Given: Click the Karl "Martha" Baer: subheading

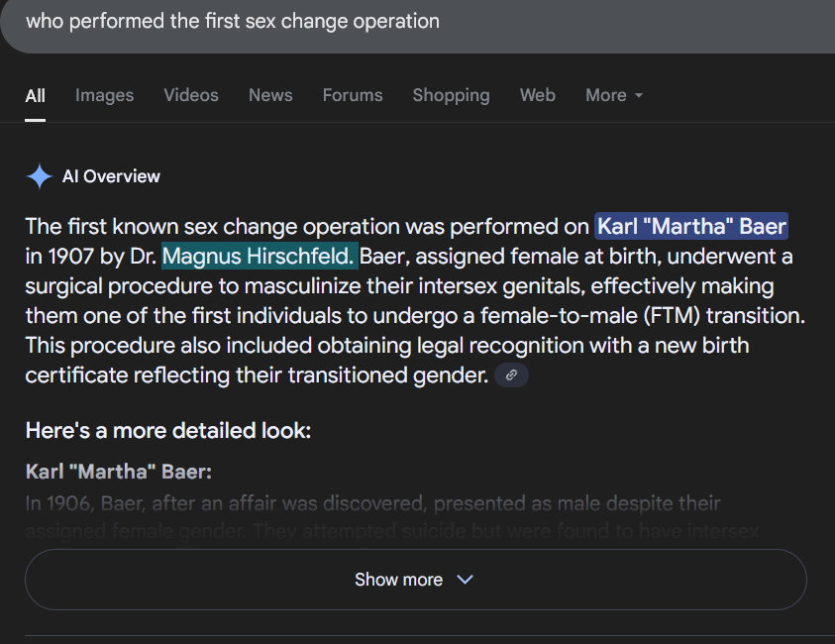Looking at the screenshot, I should pyautogui.click(x=119, y=472).
